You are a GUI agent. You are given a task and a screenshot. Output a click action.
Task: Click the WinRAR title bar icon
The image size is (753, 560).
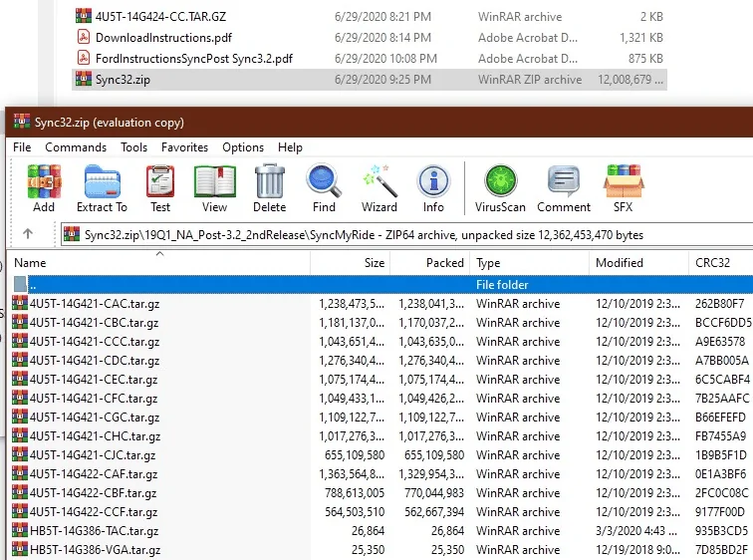[x=22, y=122]
